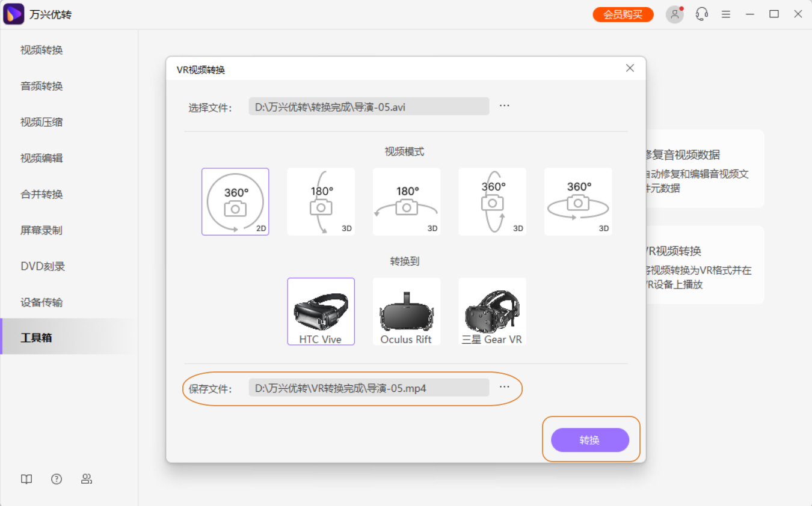Click 转换 to start the VR conversion
The height and width of the screenshot is (506, 812).
[590, 440]
